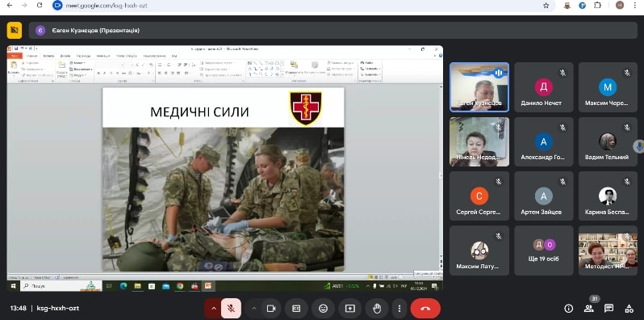Click the Данило Нечет participant tile
Viewport: 644px width, 320px height.
543,87
